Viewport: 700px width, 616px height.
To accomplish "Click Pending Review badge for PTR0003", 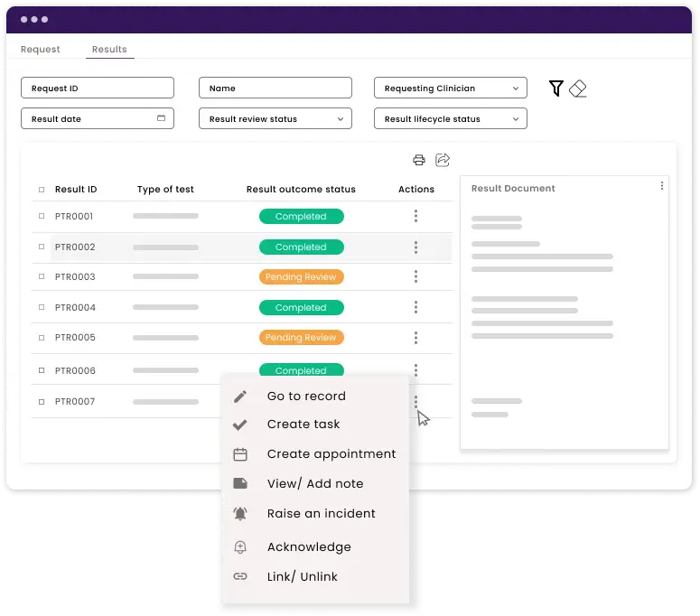I will click(x=301, y=277).
